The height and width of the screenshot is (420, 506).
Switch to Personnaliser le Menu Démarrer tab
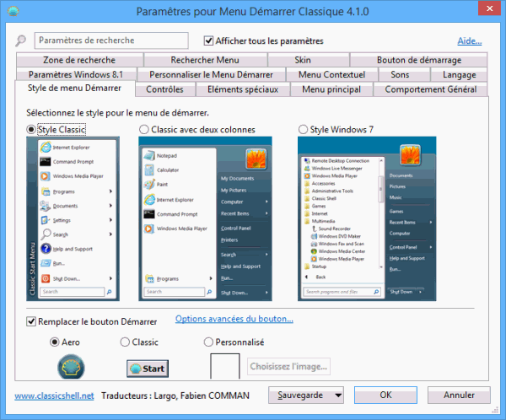(211, 74)
